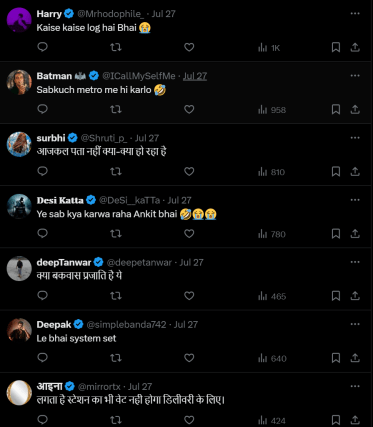
Task: Reply to Harry's tweet
Action: pyautogui.click(x=43, y=47)
